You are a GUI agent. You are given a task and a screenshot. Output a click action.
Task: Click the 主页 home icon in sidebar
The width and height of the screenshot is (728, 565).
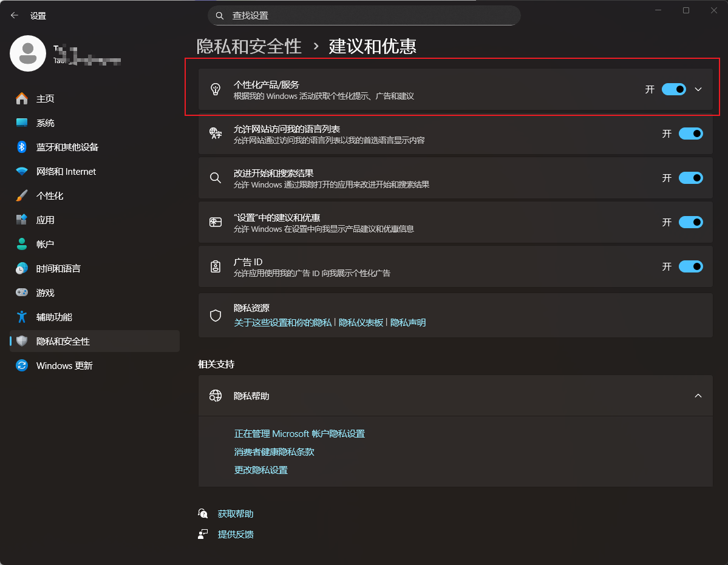22,98
